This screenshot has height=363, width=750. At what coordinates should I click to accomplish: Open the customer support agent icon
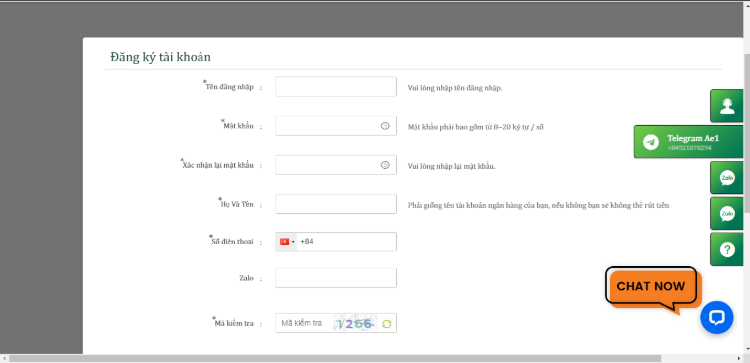click(727, 106)
